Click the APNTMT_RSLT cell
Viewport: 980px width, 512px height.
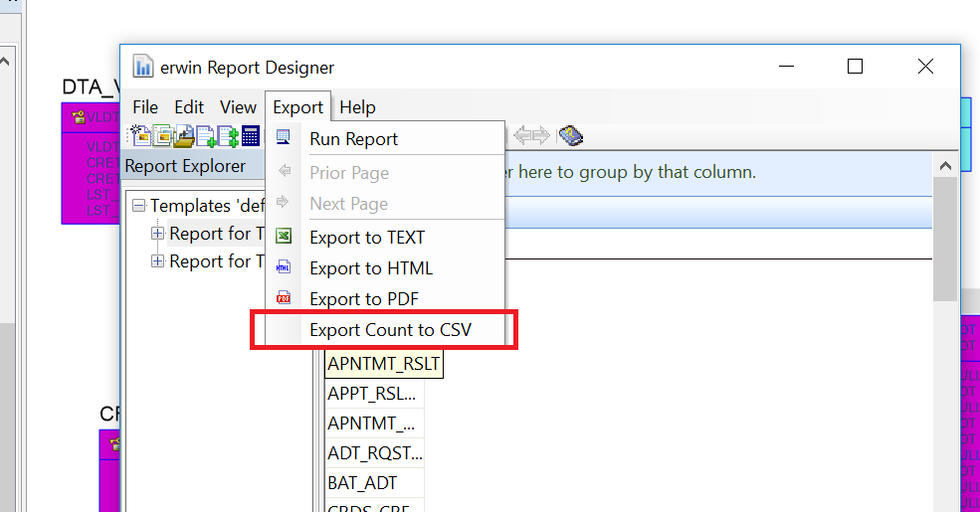[384, 364]
